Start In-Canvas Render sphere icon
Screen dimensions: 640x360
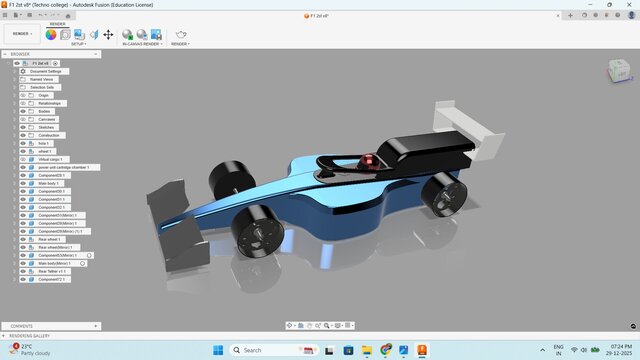(x=127, y=35)
